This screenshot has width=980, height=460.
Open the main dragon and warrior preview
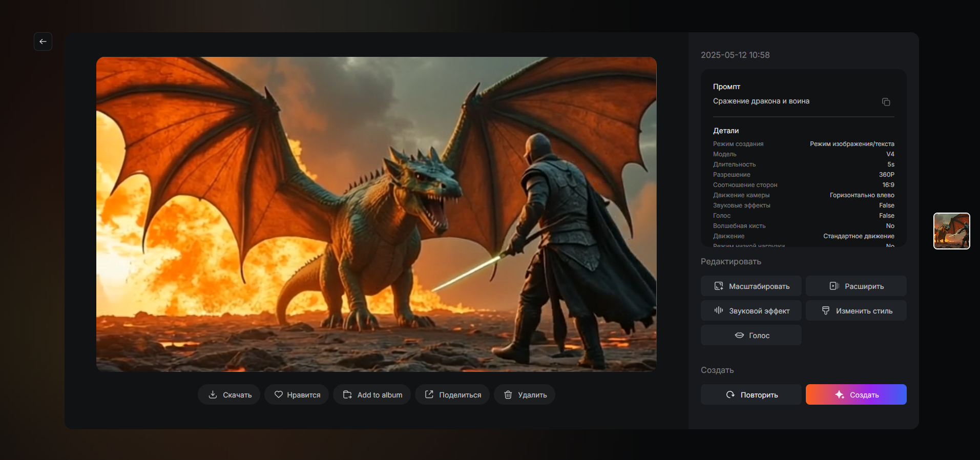377,214
